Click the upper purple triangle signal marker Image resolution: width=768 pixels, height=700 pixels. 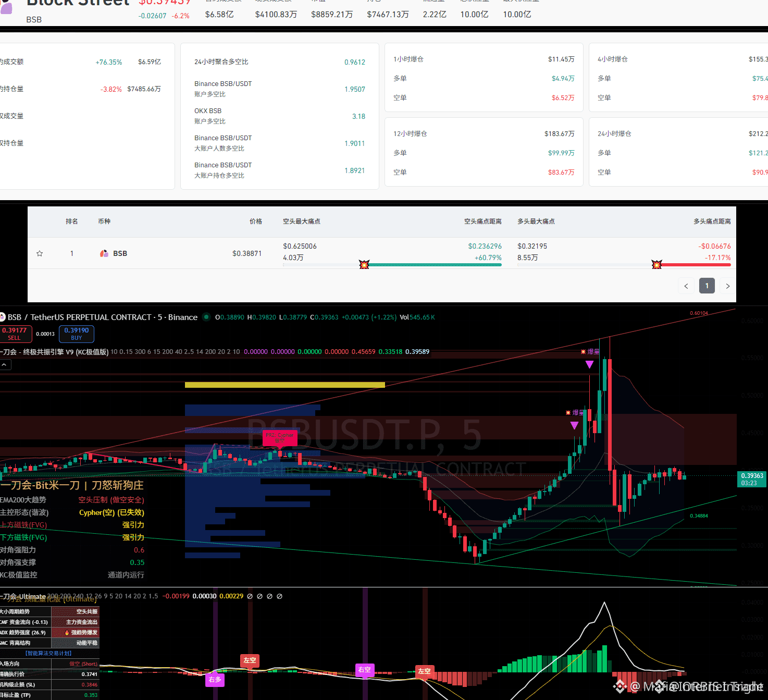[589, 364]
